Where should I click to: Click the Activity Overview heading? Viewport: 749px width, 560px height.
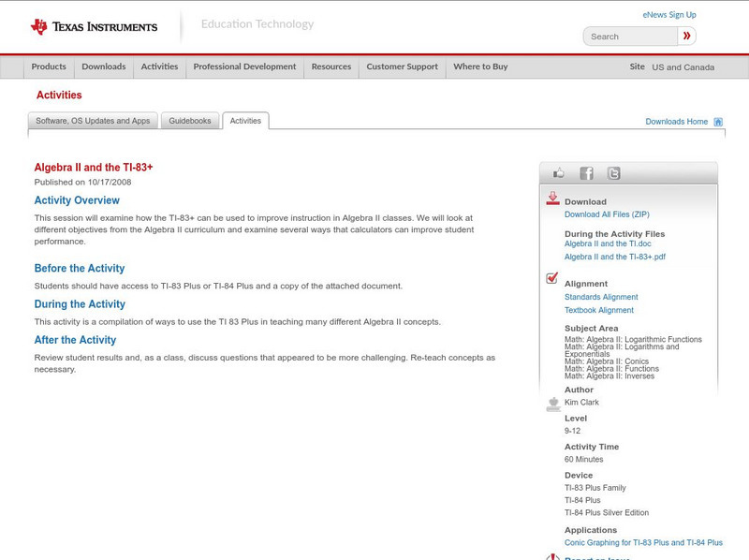77,200
